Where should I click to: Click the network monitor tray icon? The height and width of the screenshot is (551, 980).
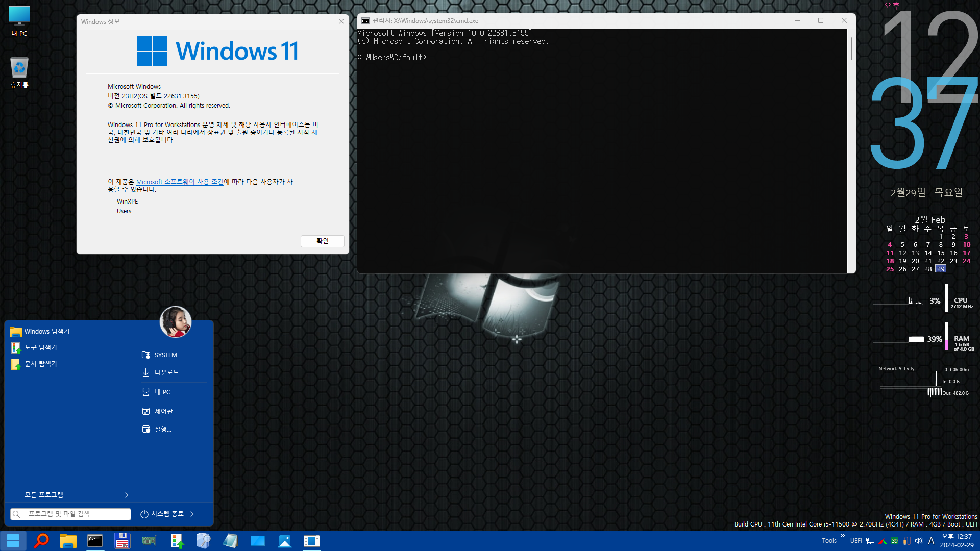[x=870, y=541]
